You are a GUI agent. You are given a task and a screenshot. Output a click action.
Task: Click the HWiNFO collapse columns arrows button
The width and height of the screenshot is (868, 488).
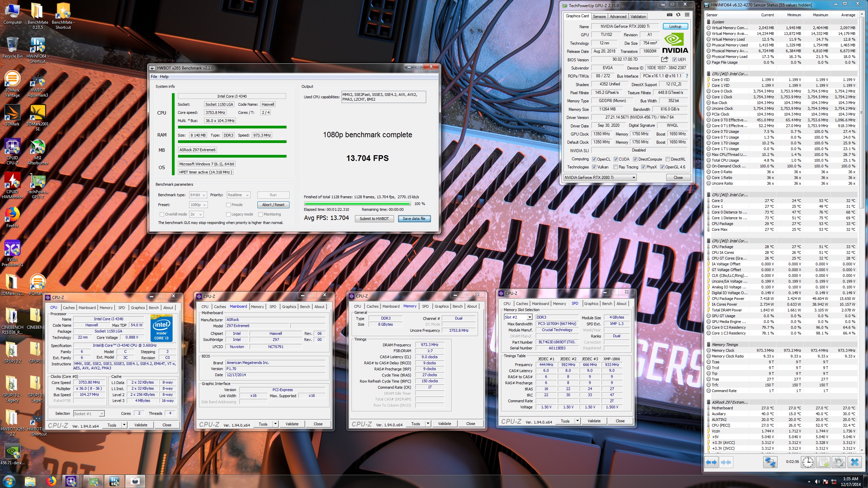pyautogui.click(x=726, y=462)
